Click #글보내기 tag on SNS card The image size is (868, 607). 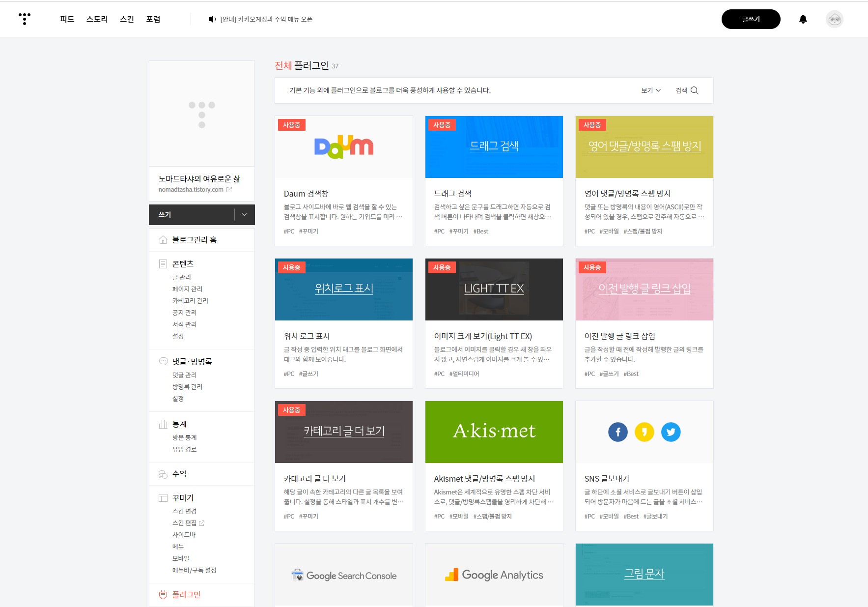tap(655, 517)
